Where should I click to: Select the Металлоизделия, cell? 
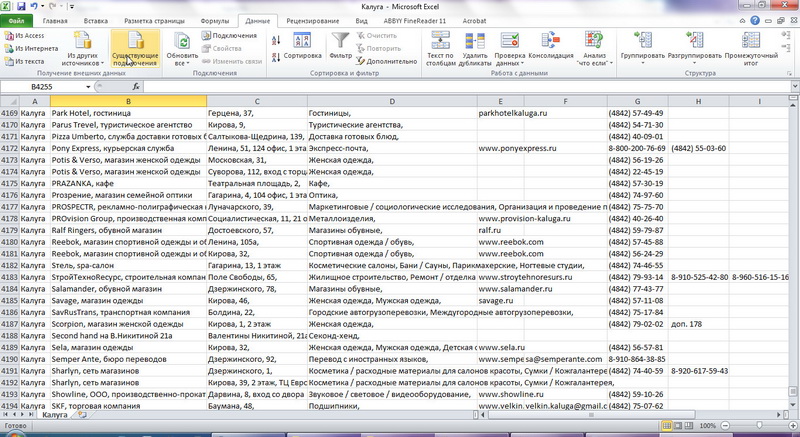(392, 218)
